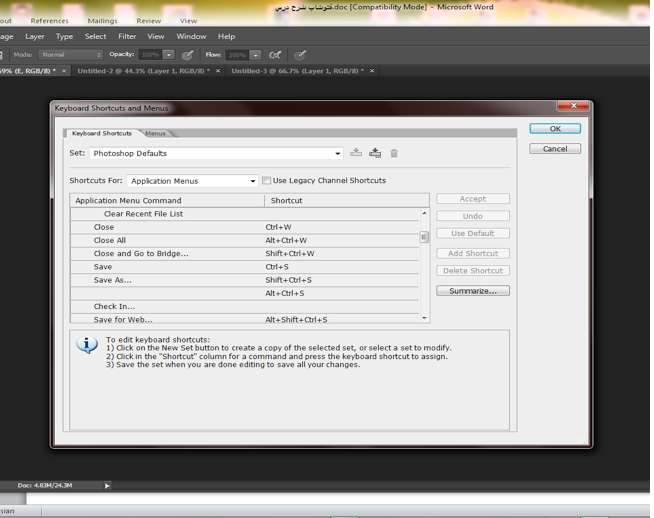Open the Filter menu
The height and width of the screenshot is (518, 654).
pyautogui.click(x=127, y=37)
